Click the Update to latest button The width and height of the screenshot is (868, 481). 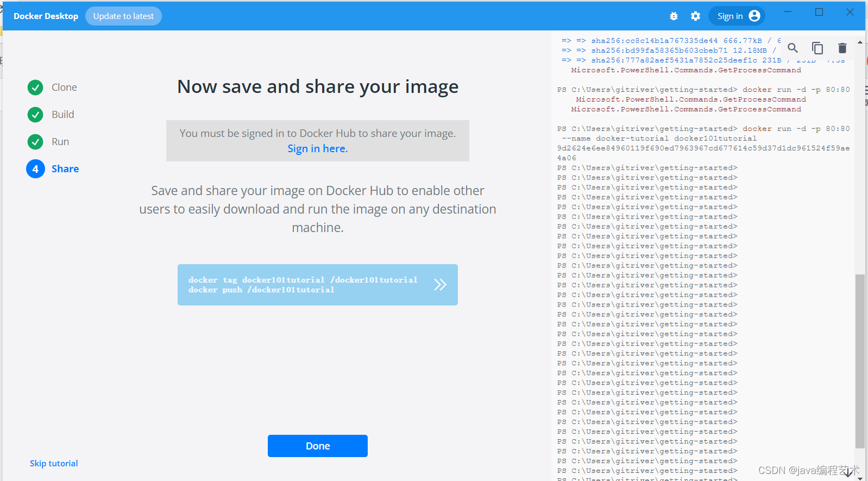tap(123, 16)
